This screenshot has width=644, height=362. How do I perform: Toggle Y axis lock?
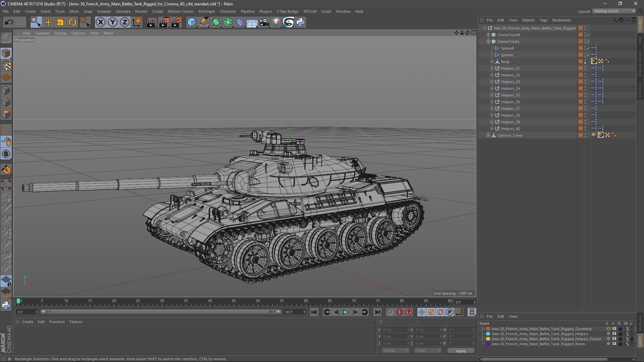point(113,22)
